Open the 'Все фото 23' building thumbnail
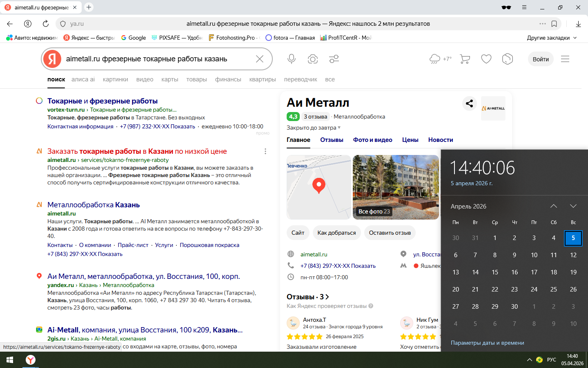The height and width of the screenshot is (368, 588). click(x=396, y=187)
